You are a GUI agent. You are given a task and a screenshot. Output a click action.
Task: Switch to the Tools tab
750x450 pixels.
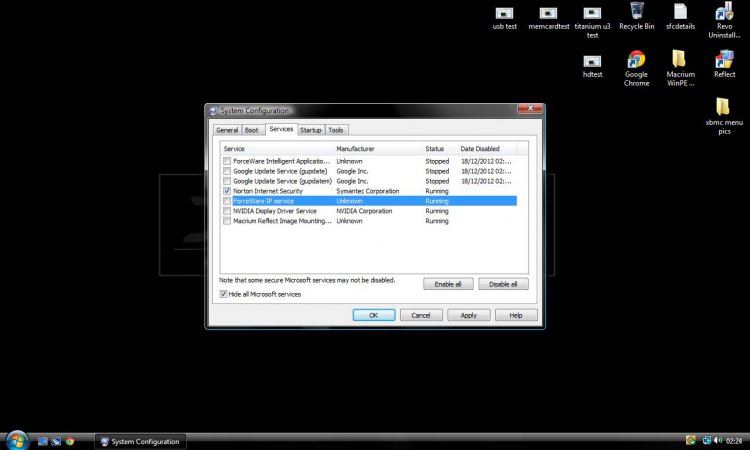(337, 130)
